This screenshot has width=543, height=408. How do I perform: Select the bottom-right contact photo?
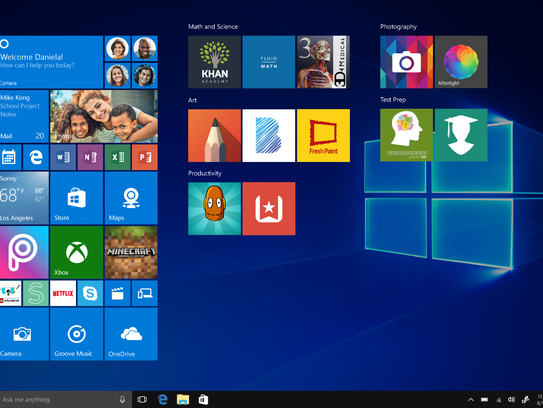point(145,76)
